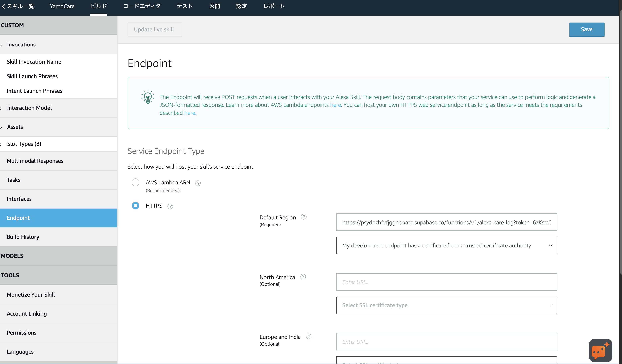
Task: Select Endpoint in sidebar
Action: click(59, 218)
